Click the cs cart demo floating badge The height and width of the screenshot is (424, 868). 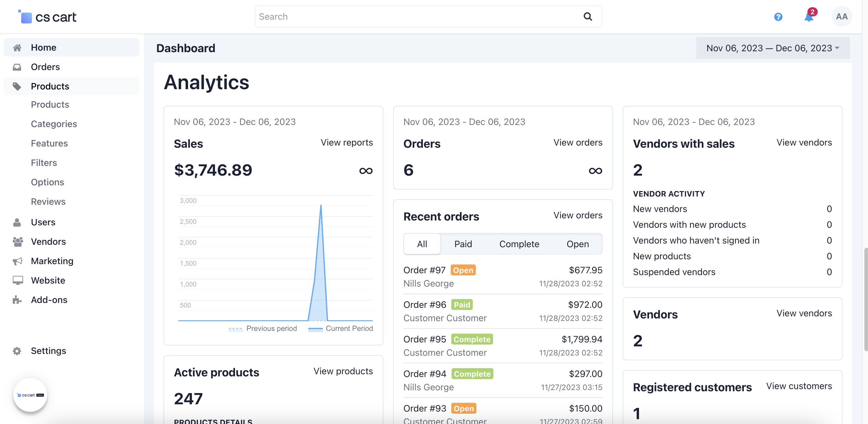30,395
